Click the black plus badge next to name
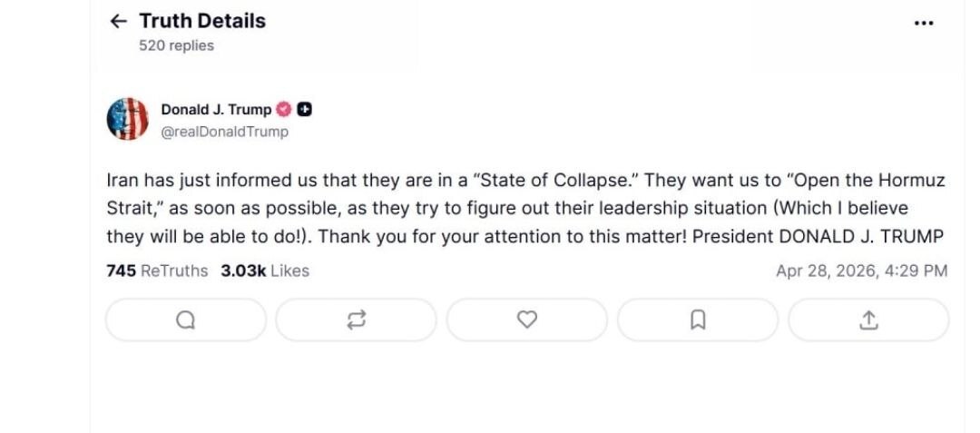Screen dimensions: 980x433 [305, 110]
